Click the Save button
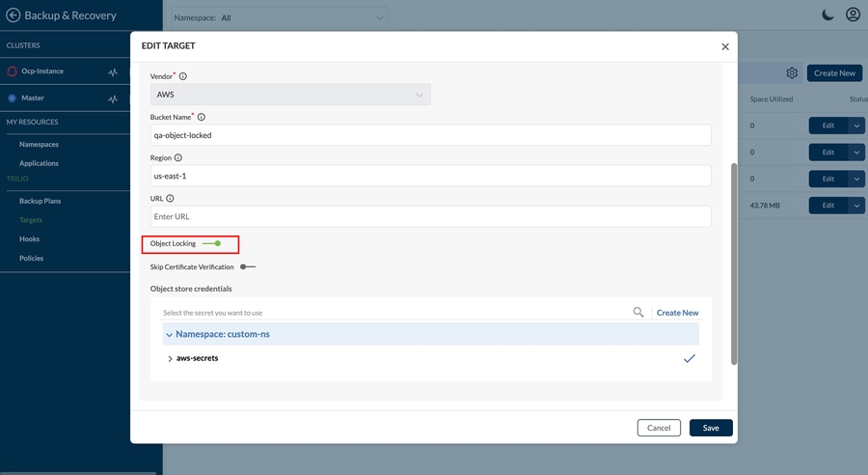Image resolution: width=868 pixels, height=475 pixels. click(710, 428)
